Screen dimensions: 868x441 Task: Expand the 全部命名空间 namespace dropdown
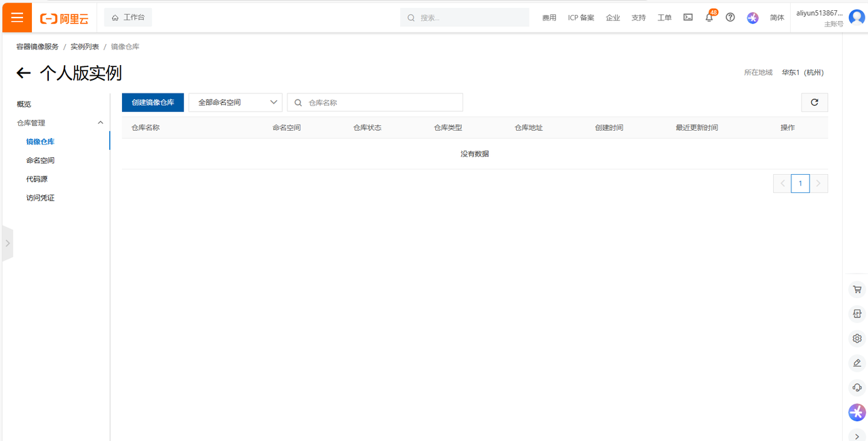tap(235, 102)
